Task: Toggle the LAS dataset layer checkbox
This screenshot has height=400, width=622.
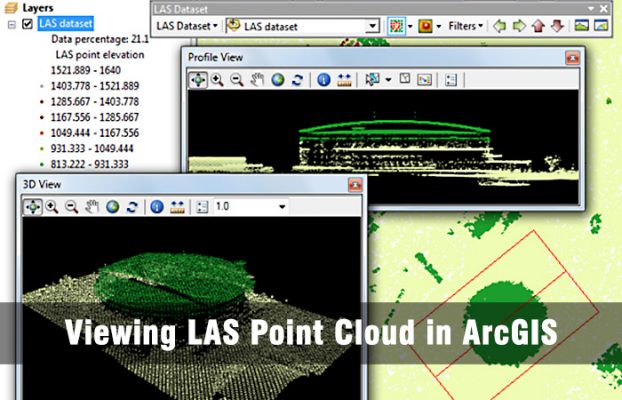Action: tap(27, 24)
